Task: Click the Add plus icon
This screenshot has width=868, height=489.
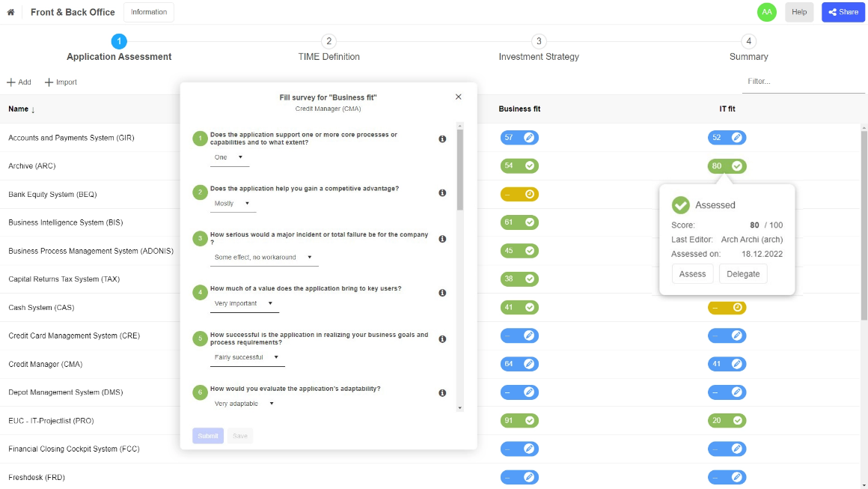Action: click(x=11, y=82)
